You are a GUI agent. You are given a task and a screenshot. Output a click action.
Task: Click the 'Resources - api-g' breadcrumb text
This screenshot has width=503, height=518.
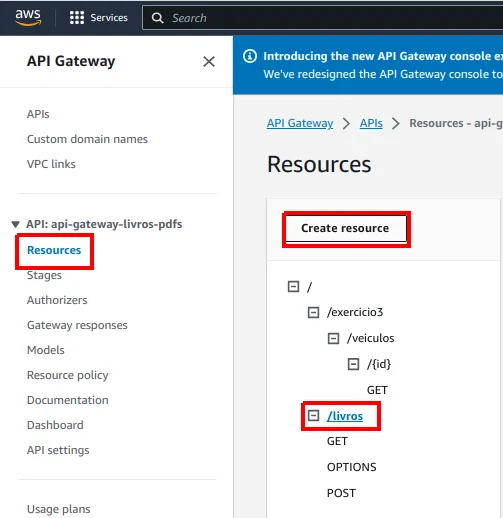point(456,123)
